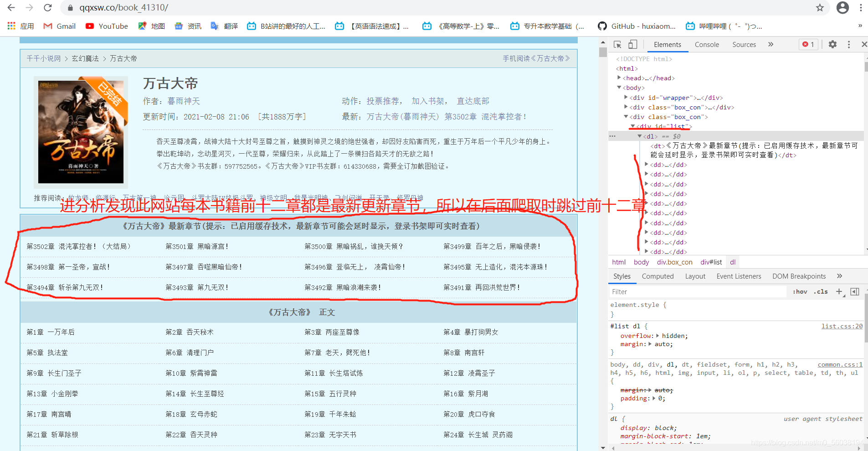
Task: Click the 投票推荐 link
Action: (383, 101)
